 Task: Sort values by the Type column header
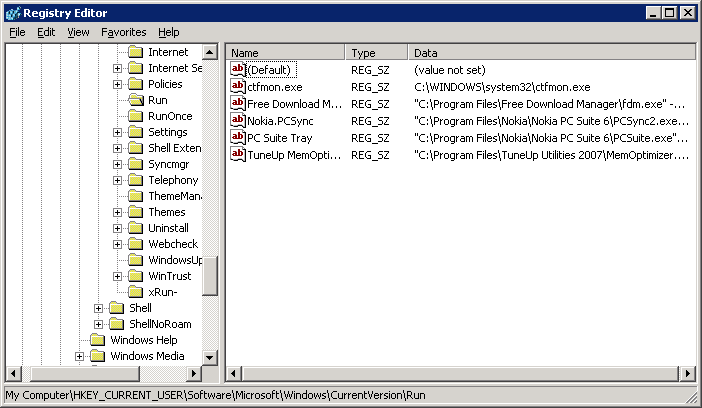click(x=377, y=52)
